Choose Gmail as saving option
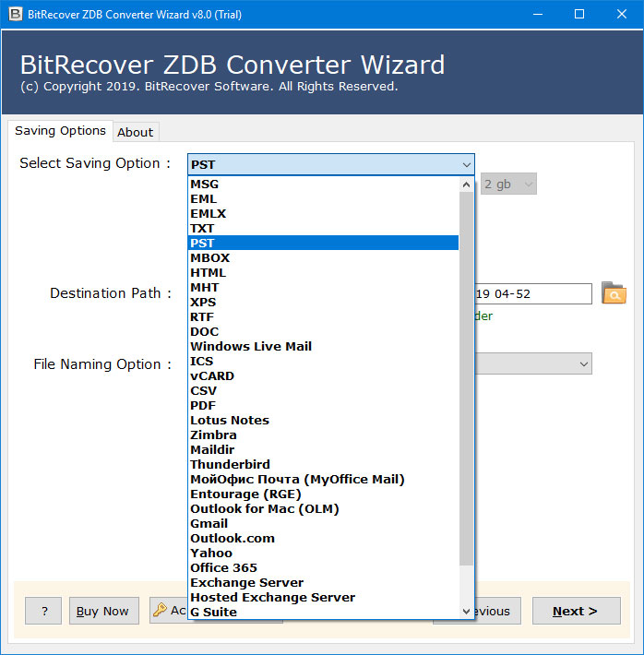This screenshot has width=644, height=655. pyautogui.click(x=324, y=523)
